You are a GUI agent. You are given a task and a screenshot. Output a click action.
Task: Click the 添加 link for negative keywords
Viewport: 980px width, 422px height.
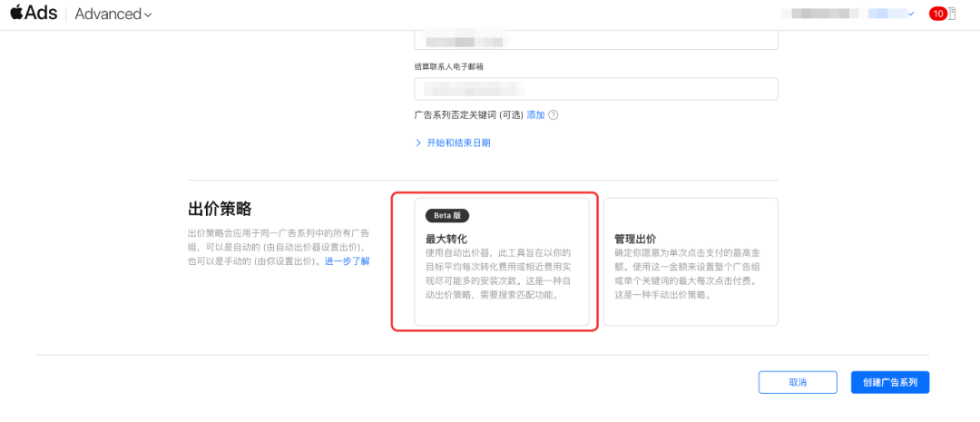535,115
